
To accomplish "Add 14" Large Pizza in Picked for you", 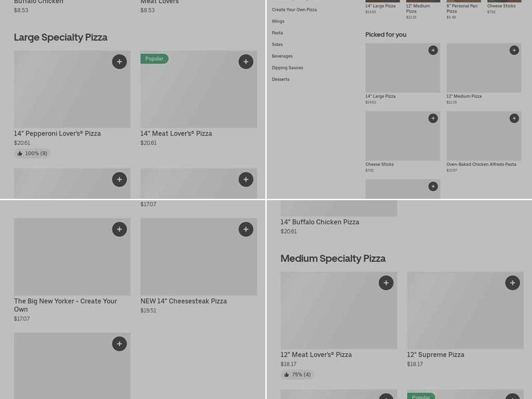I will (433, 51).
